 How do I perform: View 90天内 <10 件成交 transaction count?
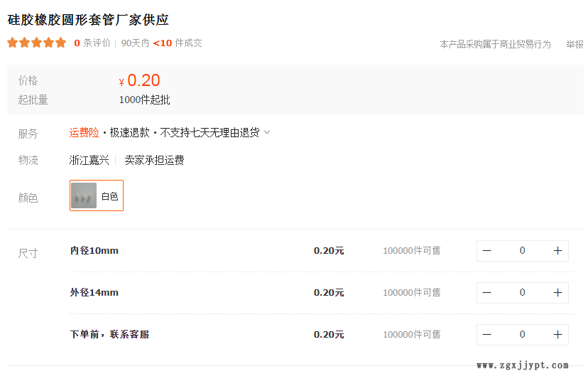click(x=161, y=43)
